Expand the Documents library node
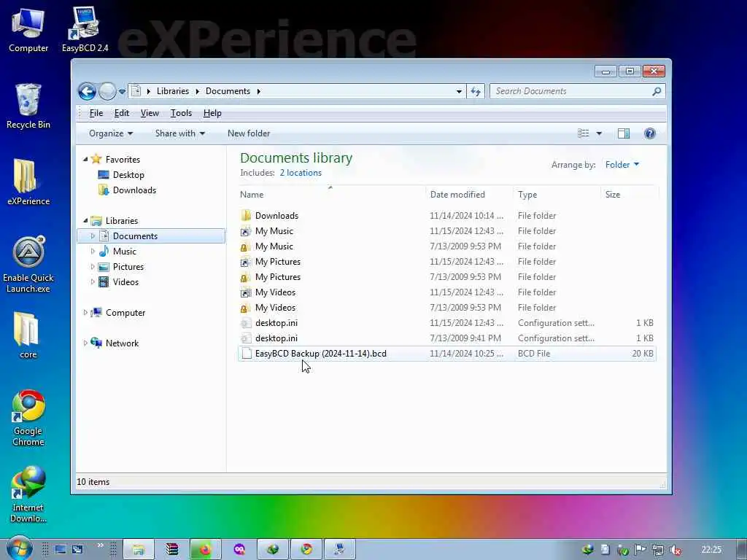 click(x=93, y=236)
